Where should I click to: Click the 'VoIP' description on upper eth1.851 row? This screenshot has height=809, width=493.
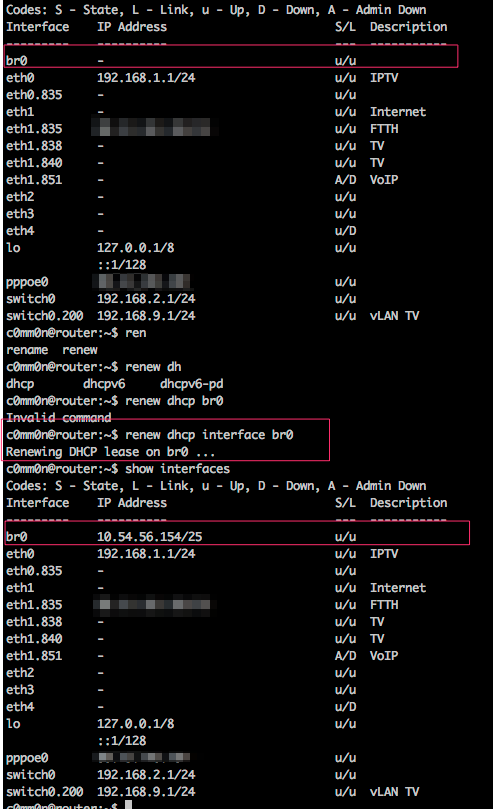(384, 180)
